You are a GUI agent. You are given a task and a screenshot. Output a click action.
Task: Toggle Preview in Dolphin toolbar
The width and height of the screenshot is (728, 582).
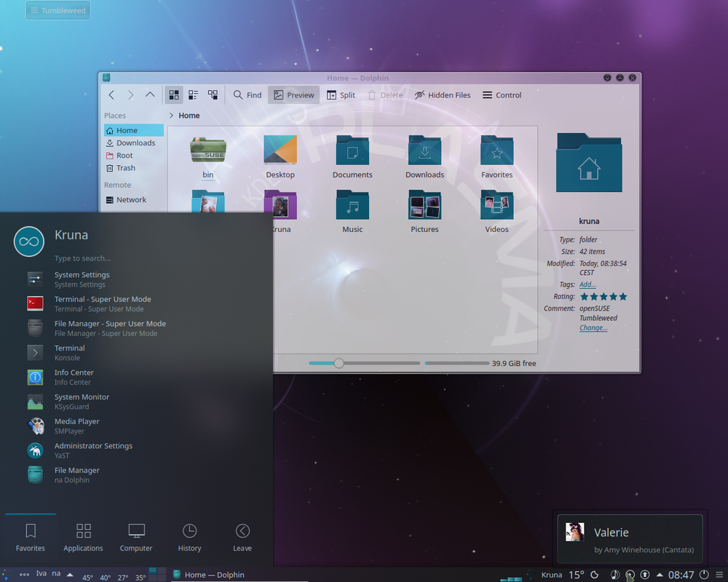pos(294,95)
